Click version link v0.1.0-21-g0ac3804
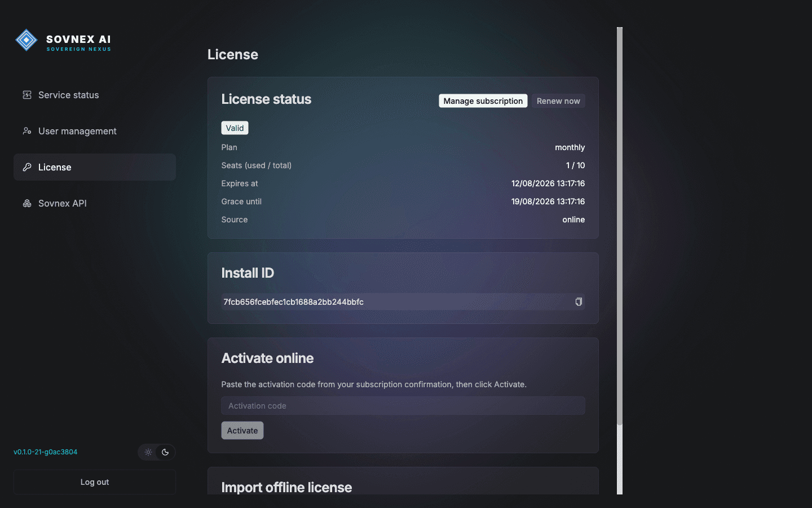The width and height of the screenshot is (812, 508). click(46, 452)
